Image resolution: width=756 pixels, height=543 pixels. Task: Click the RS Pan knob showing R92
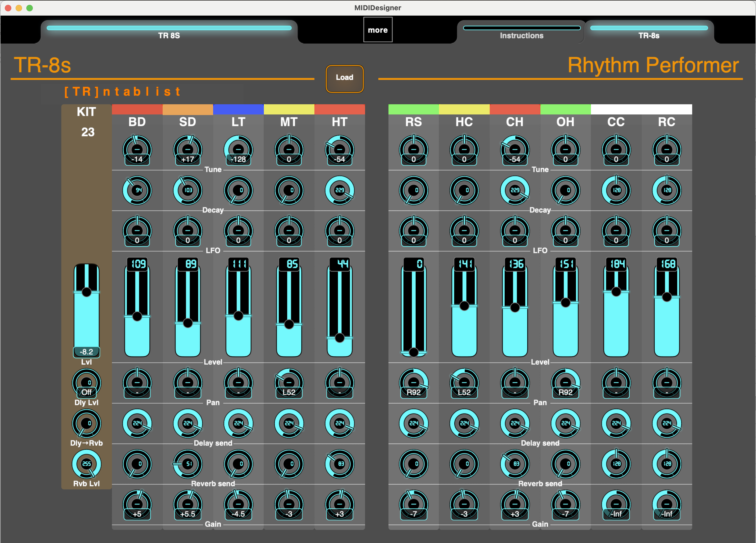[414, 383]
